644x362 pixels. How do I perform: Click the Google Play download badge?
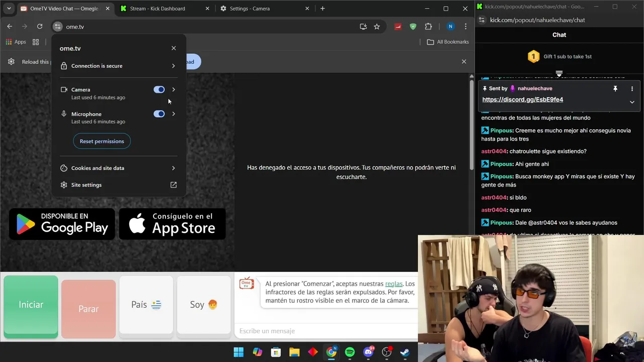(x=62, y=224)
